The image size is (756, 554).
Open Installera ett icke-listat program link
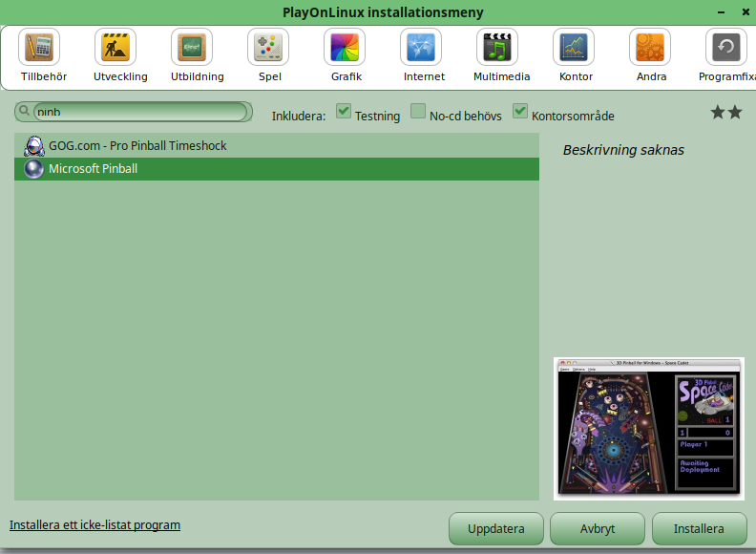pos(95,525)
